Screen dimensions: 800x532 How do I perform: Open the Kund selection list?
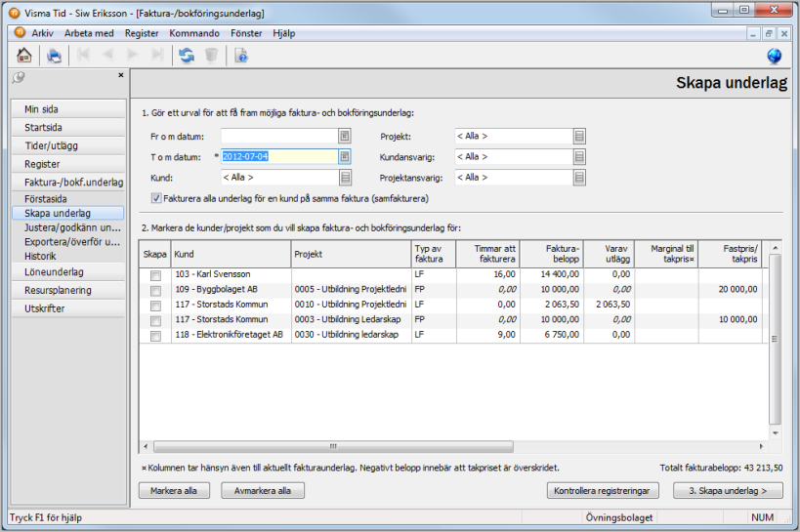point(345,178)
